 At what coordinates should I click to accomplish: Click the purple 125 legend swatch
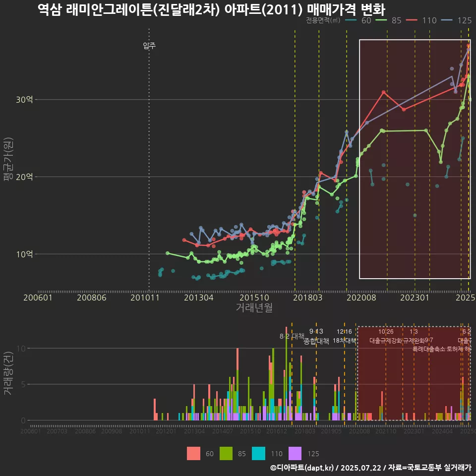click(x=295, y=454)
